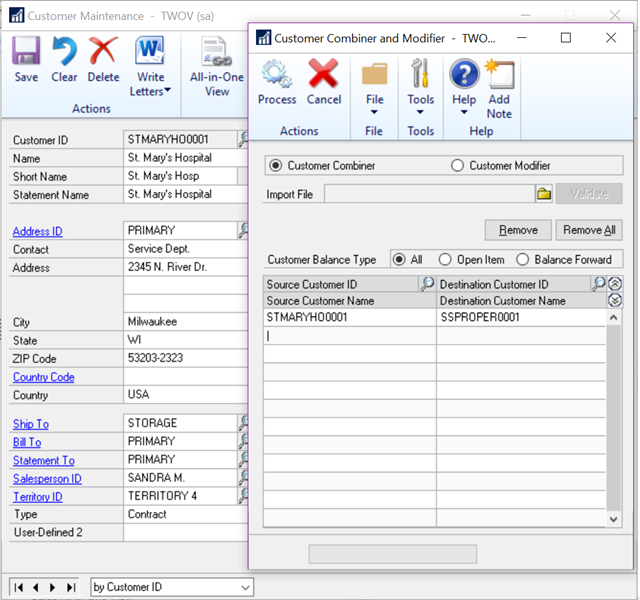Open the Country Code link
This screenshot has width=640, height=600.
pos(44,377)
